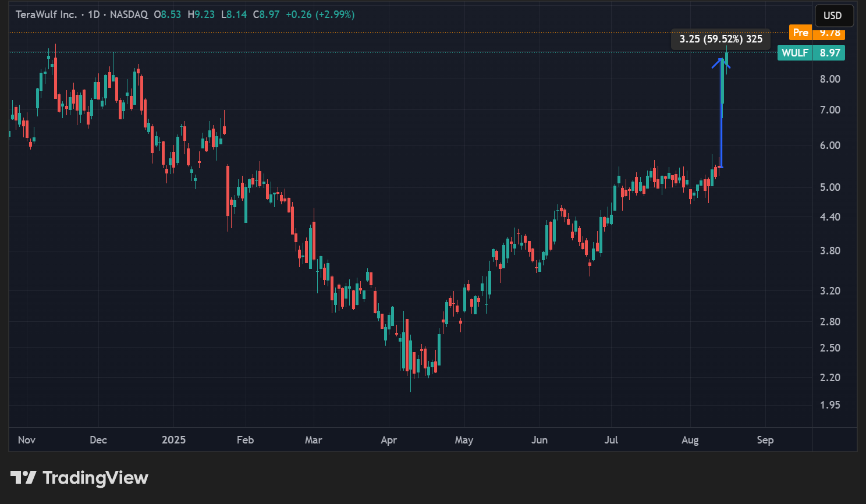Open the USD currency selector
866x504 pixels.
tap(832, 16)
